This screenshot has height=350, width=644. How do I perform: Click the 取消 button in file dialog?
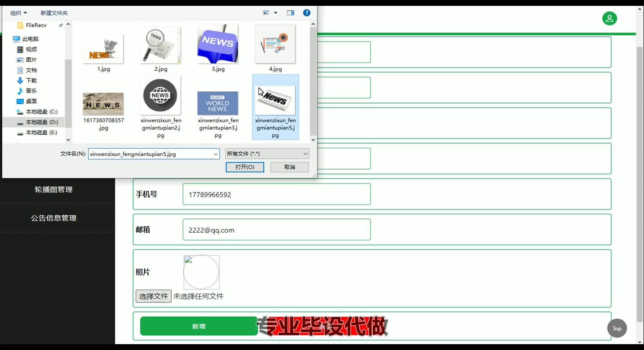290,167
